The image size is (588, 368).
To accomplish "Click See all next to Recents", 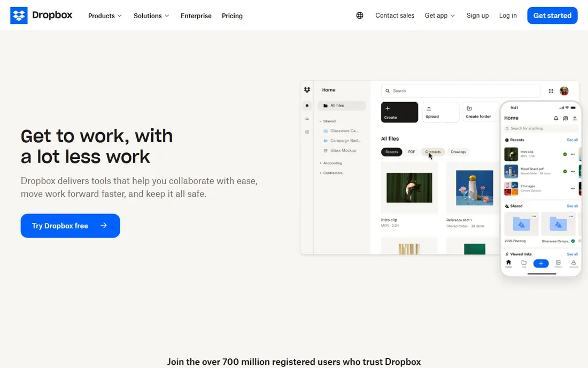I will click(x=572, y=140).
